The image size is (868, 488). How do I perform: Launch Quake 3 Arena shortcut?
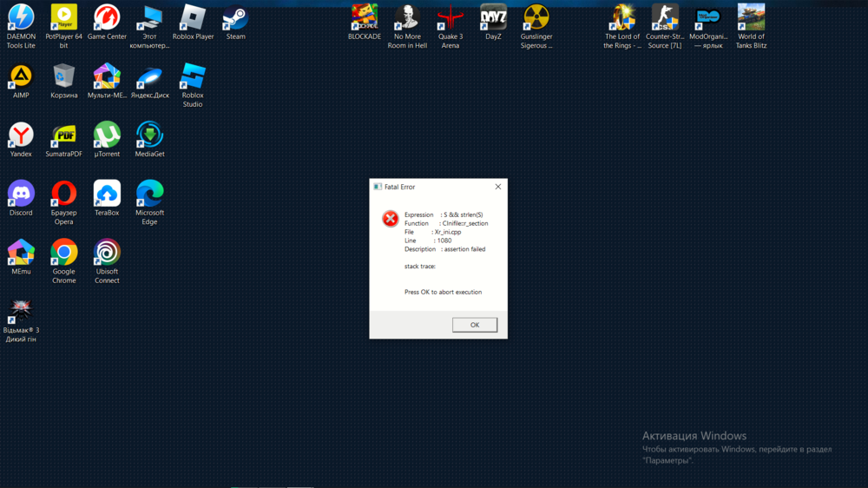450,26
